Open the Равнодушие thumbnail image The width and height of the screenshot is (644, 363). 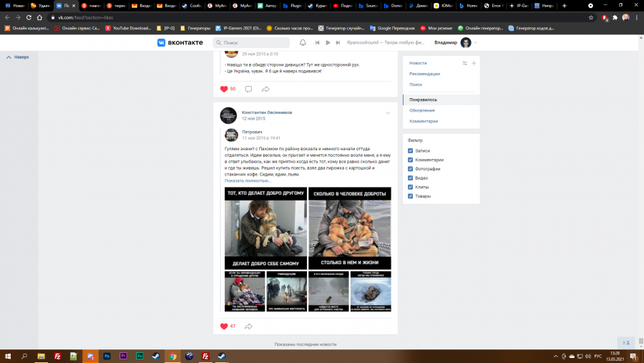click(x=287, y=291)
